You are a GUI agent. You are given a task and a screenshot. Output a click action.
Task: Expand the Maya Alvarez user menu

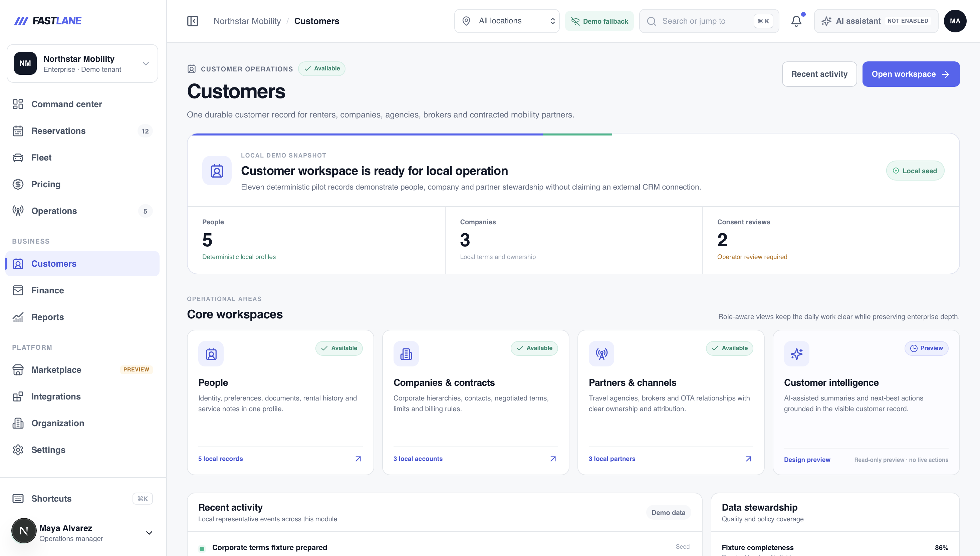click(149, 533)
